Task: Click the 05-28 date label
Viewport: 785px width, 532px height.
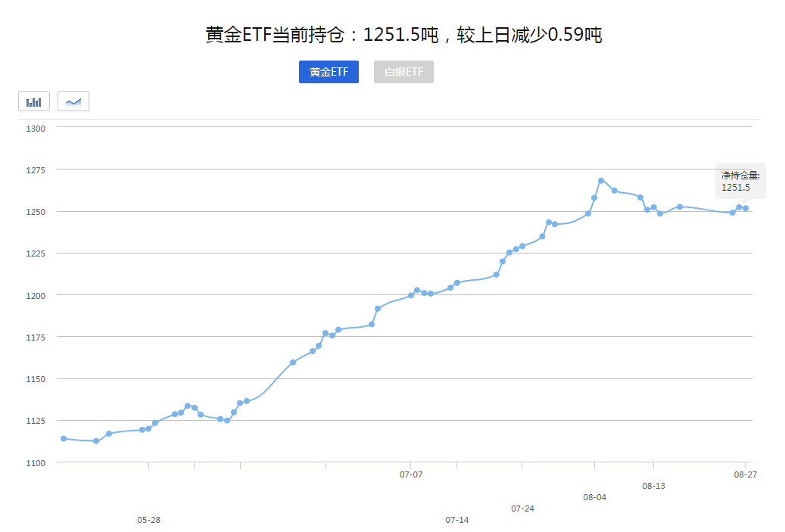Action: click(x=148, y=520)
